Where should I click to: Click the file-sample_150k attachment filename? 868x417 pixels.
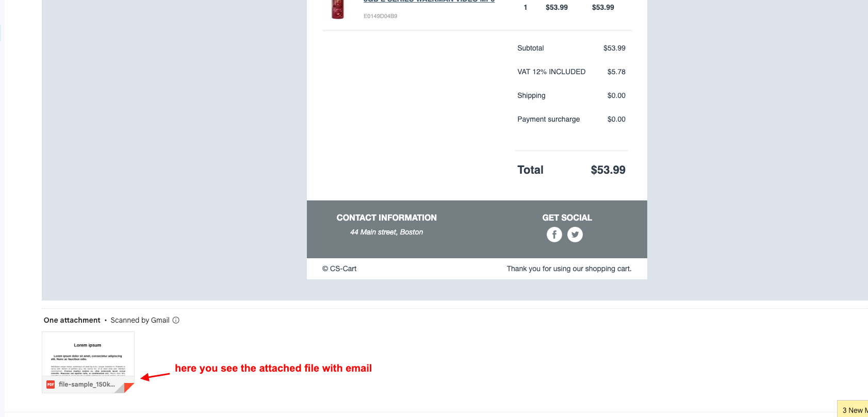pyautogui.click(x=87, y=385)
